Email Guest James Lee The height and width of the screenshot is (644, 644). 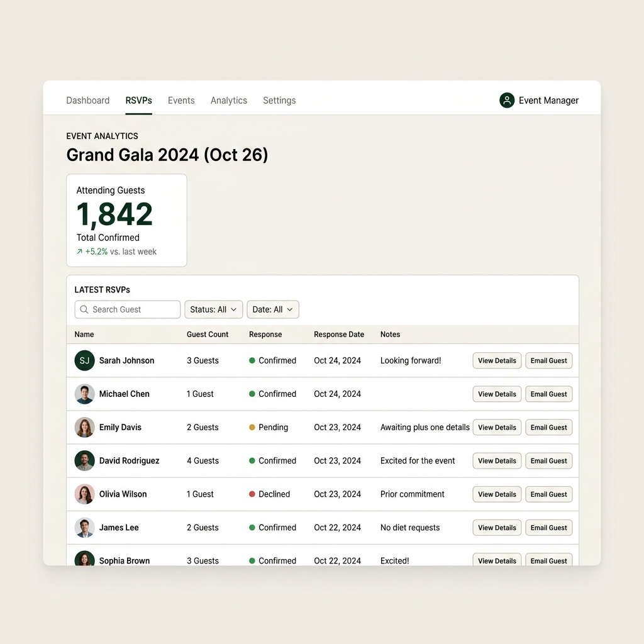tap(548, 528)
